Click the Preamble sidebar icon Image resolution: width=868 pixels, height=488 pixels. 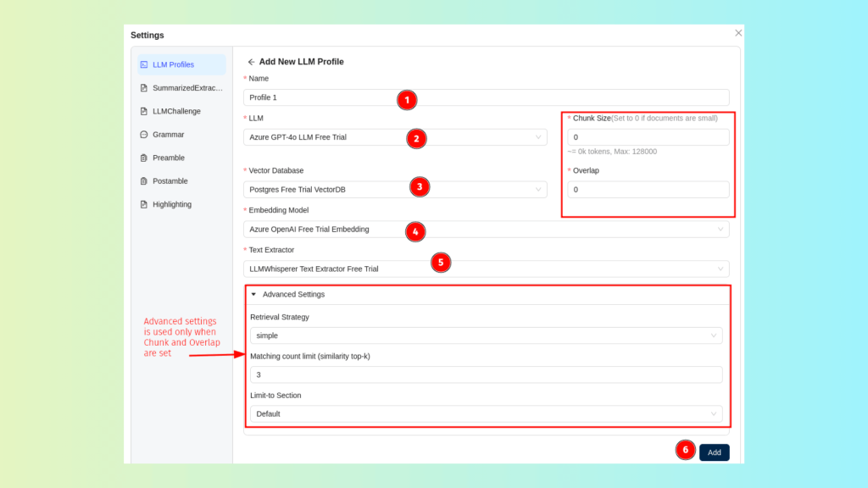(144, 158)
